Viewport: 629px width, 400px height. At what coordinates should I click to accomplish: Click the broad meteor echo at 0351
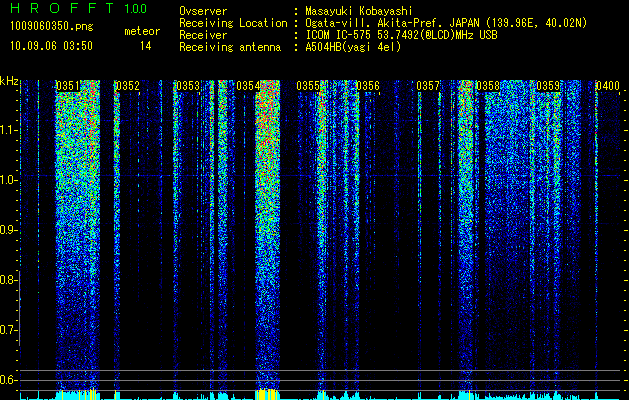coord(77,233)
